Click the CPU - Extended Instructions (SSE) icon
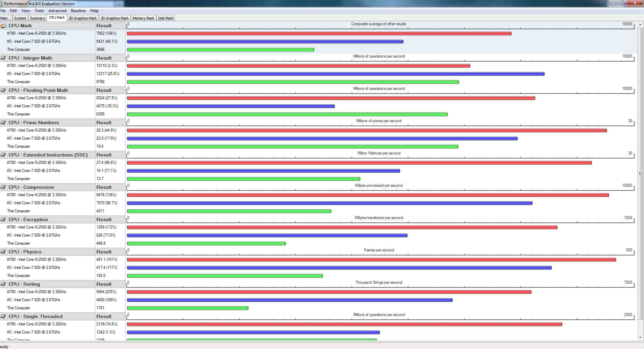This screenshot has width=644, height=349. pos(4,155)
